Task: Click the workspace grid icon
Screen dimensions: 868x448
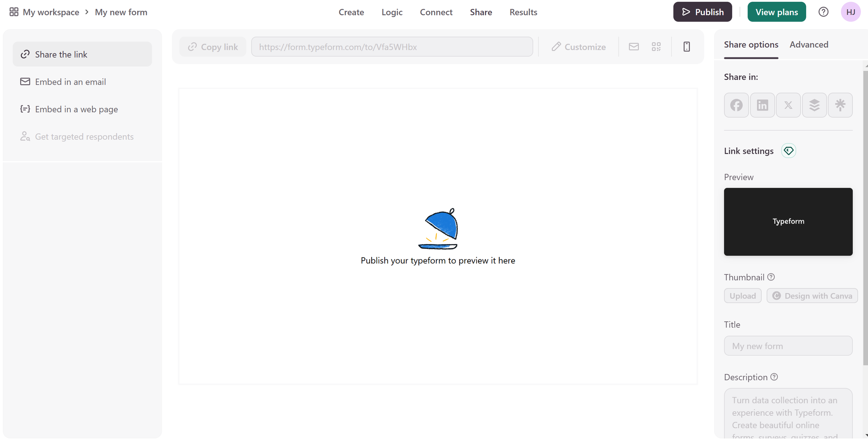Action: click(x=14, y=12)
